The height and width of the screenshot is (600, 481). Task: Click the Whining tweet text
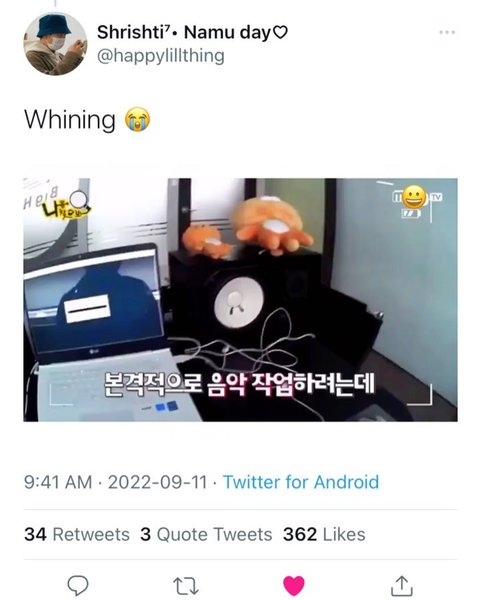pos(70,119)
